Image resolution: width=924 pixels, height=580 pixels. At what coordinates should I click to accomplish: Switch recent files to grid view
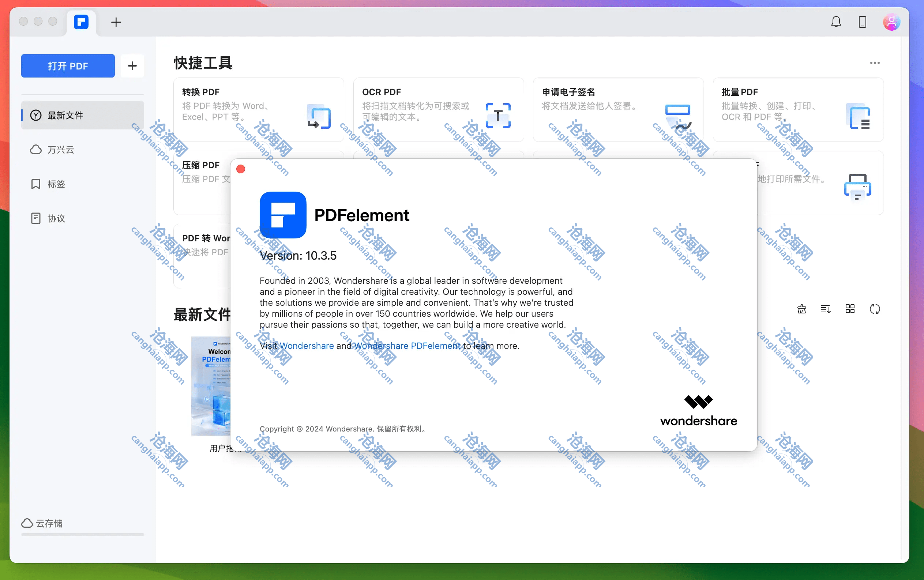(850, 309)
